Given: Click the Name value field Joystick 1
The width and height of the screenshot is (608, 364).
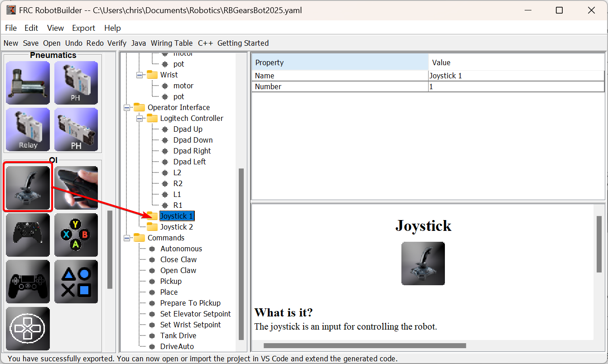Looking at the screenshot, I should (516, 76).
